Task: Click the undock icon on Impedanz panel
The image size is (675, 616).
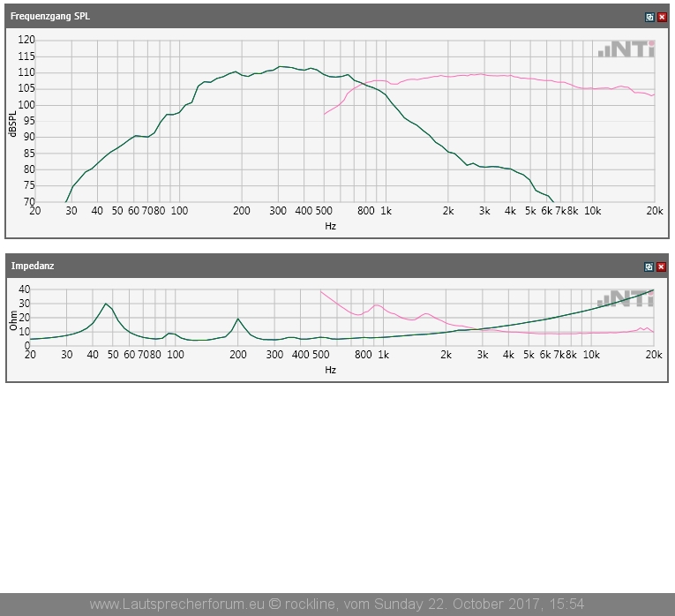Action: (x=649, y=266)
